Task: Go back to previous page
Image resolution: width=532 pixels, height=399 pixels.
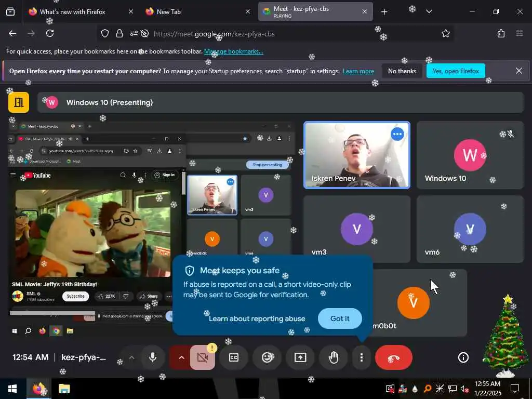Action: (x=12, y=33)
